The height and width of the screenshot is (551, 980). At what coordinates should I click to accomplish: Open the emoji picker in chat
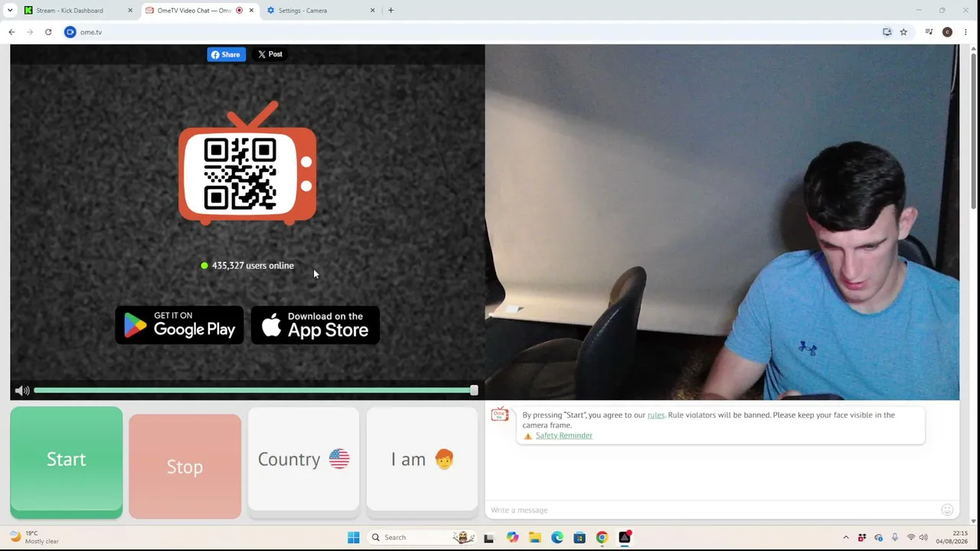947,510
